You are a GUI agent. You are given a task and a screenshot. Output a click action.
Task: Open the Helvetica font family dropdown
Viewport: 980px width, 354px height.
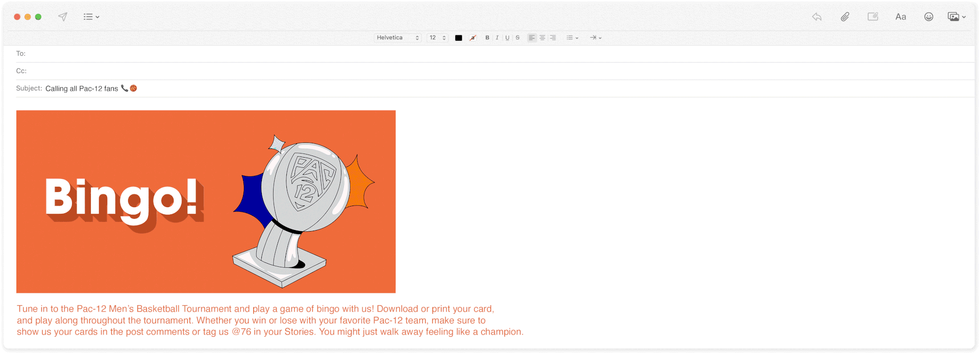[x=398, y=38]
